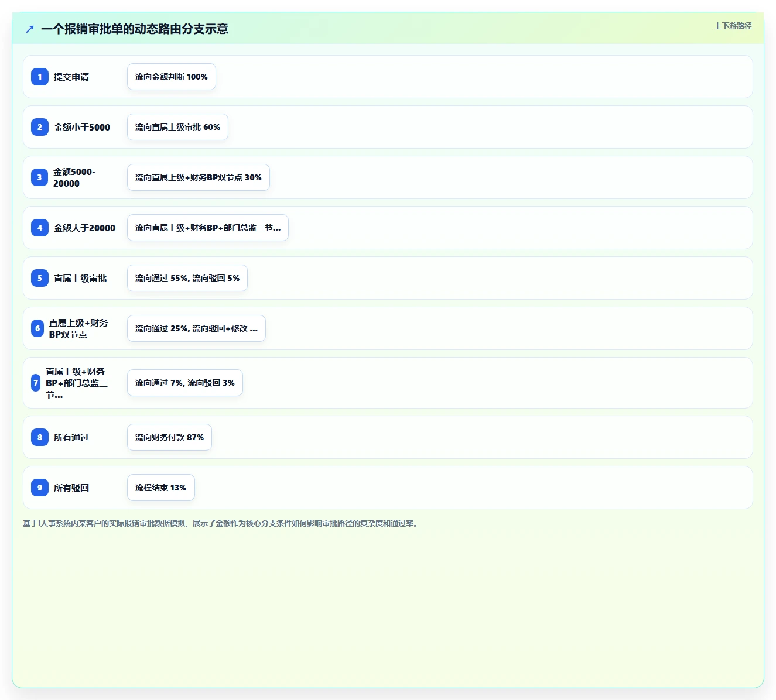Image resolution: width=776 pixels, height=700 pixels.
Task: Click the 流向通过 55%, 流向驳回 5% chip
Action: coord(187,278)
